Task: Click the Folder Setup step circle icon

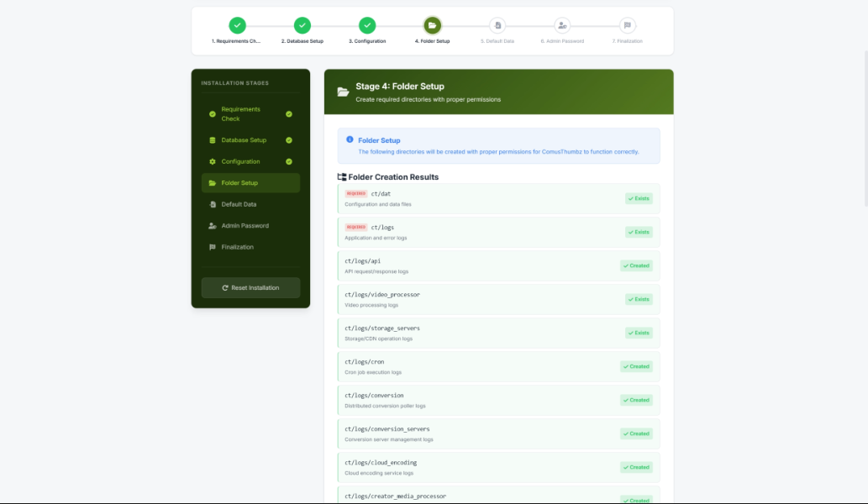Action: tap(432, 25)
